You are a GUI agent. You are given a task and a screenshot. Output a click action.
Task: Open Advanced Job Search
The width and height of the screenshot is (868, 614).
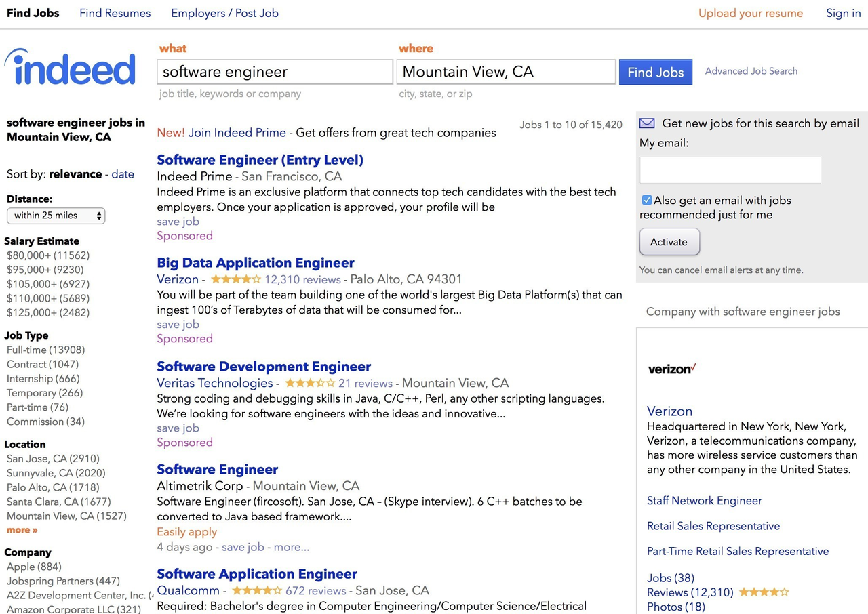(751, 71)
